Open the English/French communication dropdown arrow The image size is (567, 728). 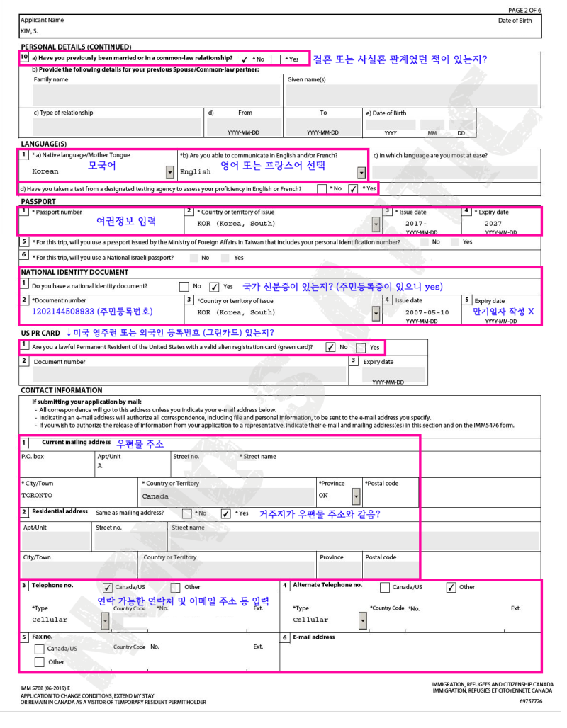point(361,173)
